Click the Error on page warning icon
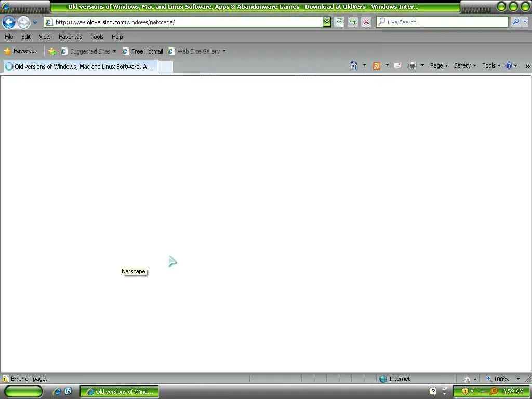Viewport: 532px width, 399px height. (x=5, y=379)
